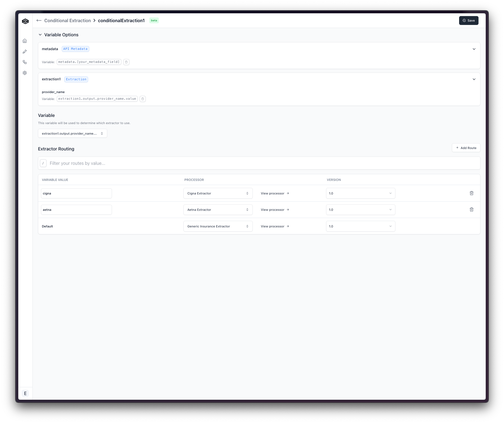Delete the cigna route

[472, 193]
